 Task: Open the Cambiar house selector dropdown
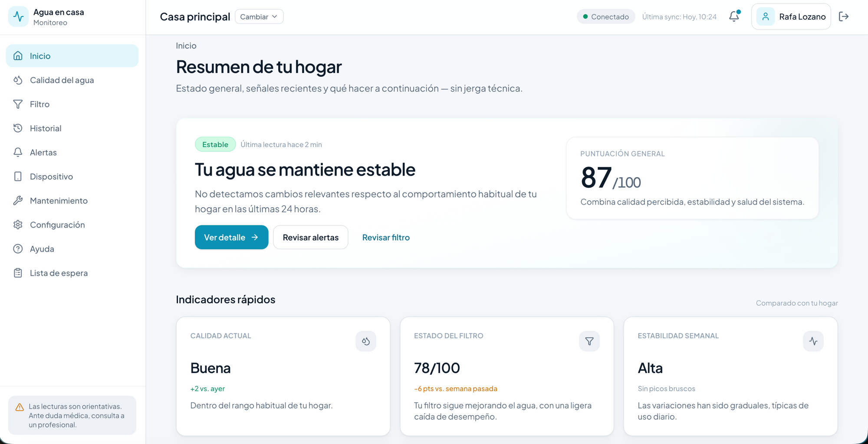coord(259,16)
